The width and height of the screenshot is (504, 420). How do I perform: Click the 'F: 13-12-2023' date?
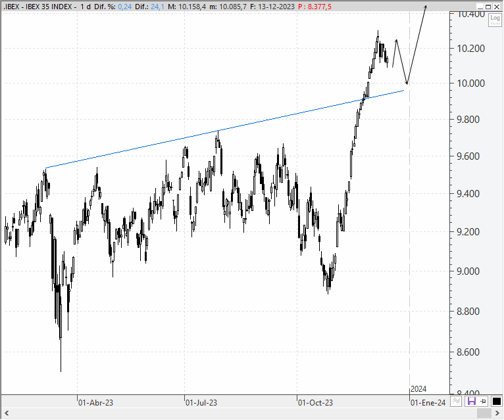tap(272, 7)
